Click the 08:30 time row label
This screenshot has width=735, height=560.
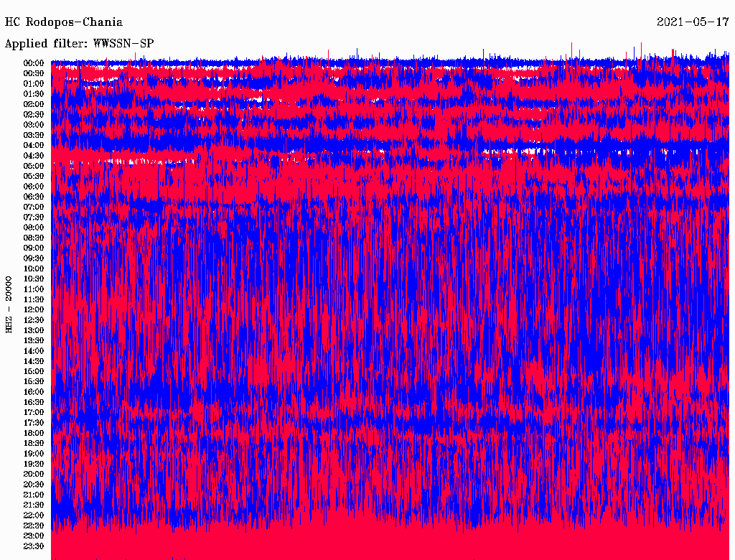point(34,238)
